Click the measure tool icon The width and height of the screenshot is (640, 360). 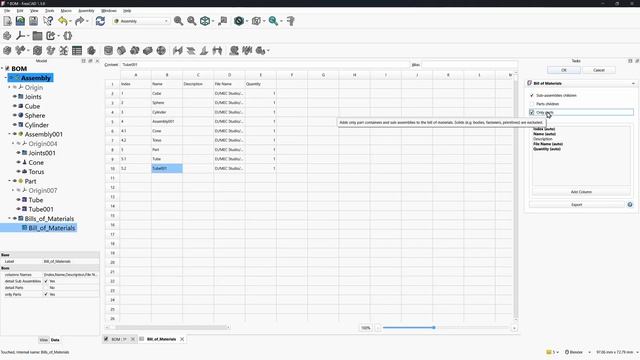point(291,21)
